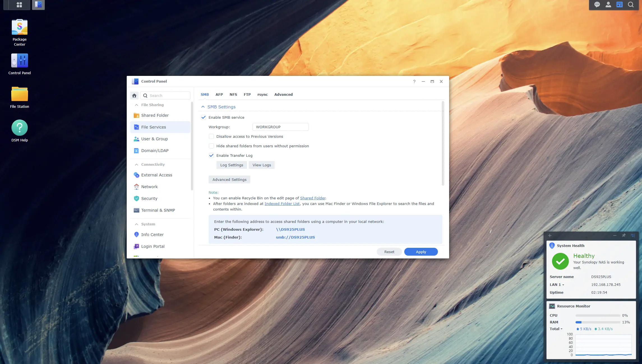This screenshot has height=364, width=642.
Task: Open Package Center desktop icon
Action: (19, 27)
